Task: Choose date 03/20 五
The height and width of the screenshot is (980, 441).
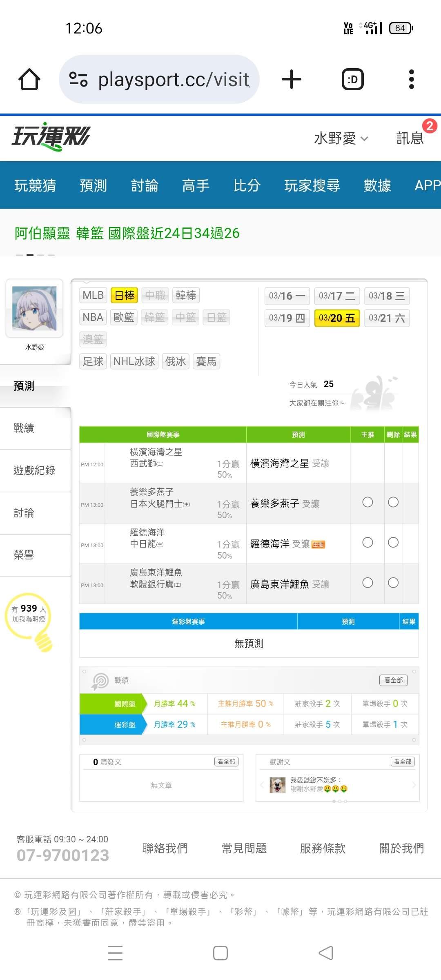Action: pos(337,318)
